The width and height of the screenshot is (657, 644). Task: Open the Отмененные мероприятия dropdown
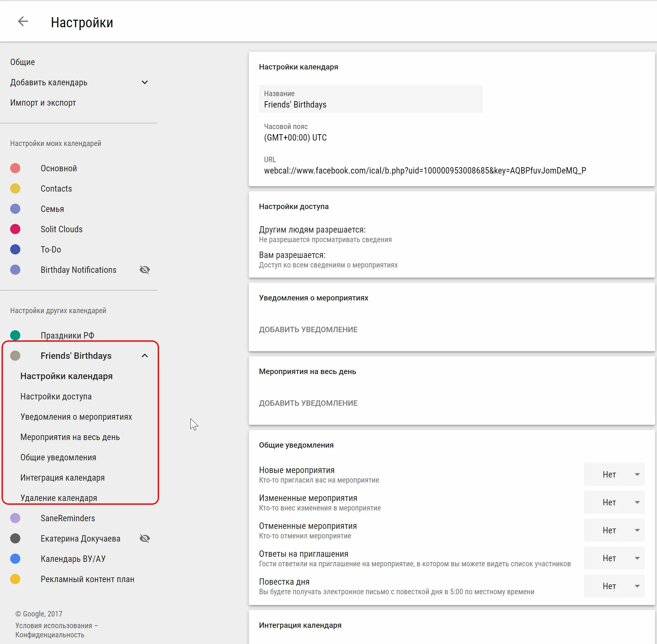coord(614,530)
